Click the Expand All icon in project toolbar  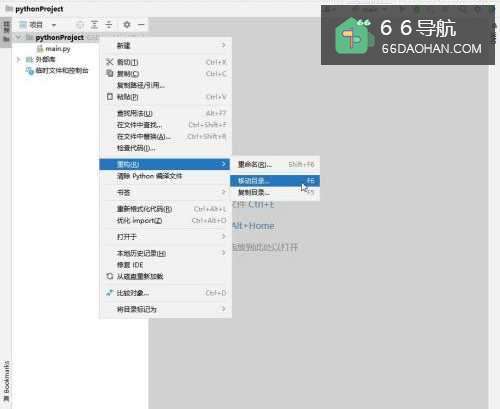pos(95,25)
